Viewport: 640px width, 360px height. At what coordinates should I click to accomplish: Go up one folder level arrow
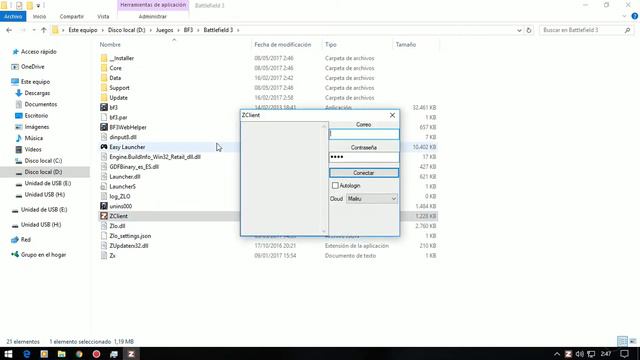click(44, 30)
